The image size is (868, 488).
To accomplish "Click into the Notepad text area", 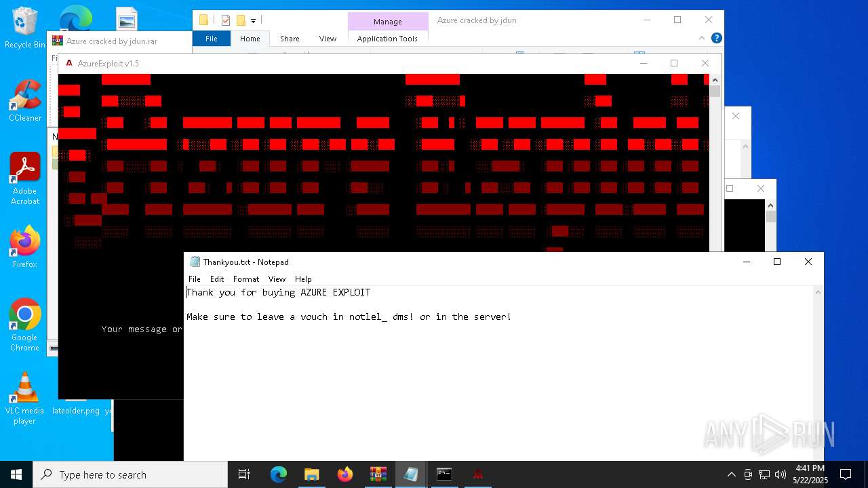I will coord(498,373).
